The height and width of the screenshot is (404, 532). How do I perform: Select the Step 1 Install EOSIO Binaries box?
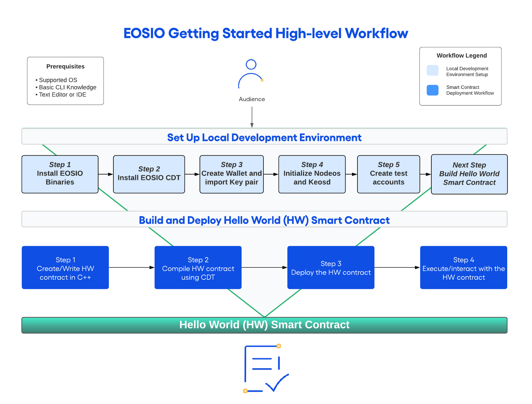pos(60,174)
